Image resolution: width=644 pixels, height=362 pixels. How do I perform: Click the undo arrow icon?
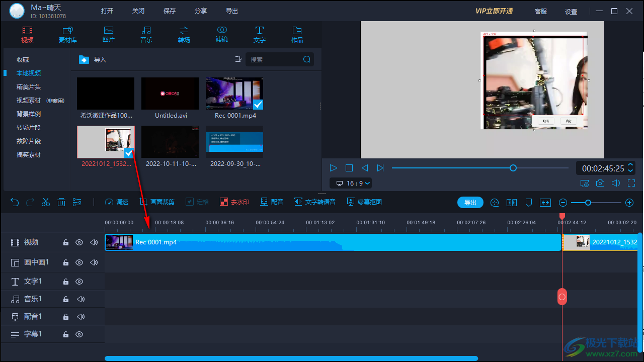[x=15, y=202]
